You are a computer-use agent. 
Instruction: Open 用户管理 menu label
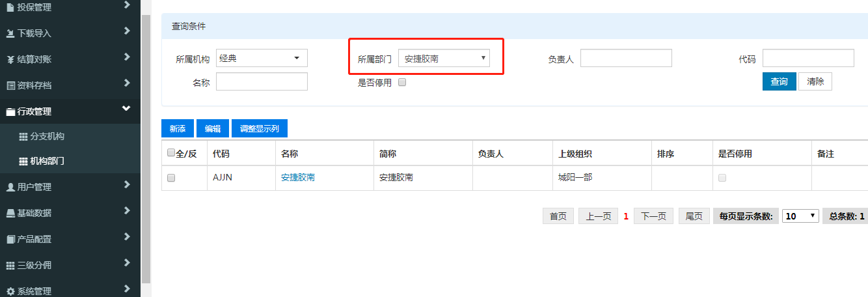click(x=34, y=187)
